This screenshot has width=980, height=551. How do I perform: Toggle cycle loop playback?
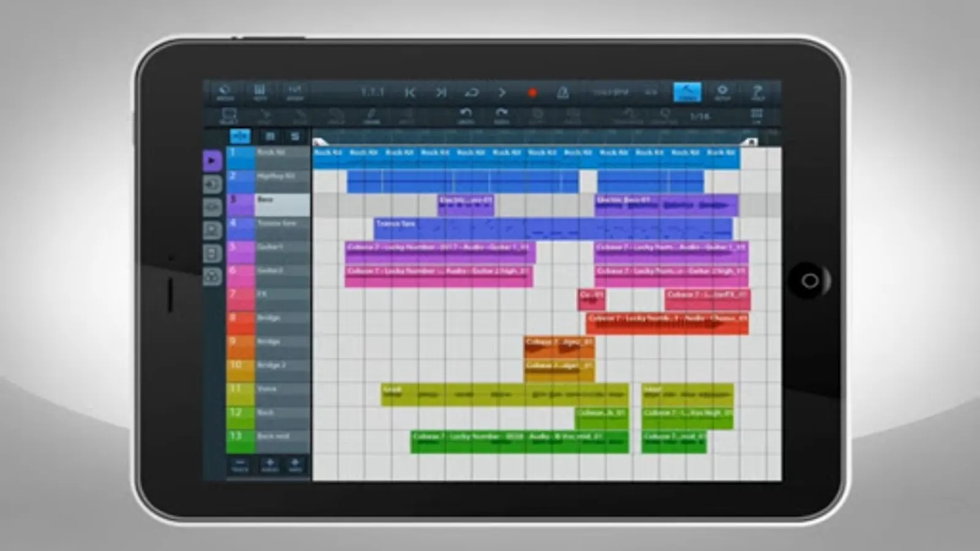[x=471, y=92]
